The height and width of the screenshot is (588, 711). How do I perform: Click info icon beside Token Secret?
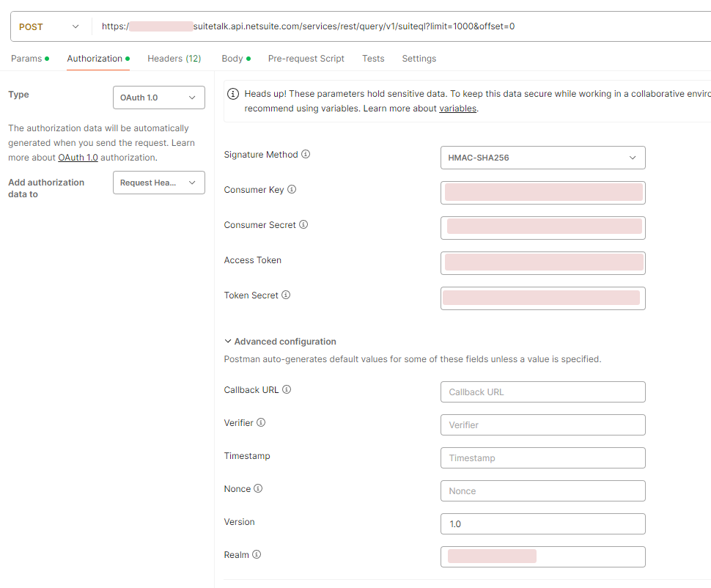click(286, 295)
